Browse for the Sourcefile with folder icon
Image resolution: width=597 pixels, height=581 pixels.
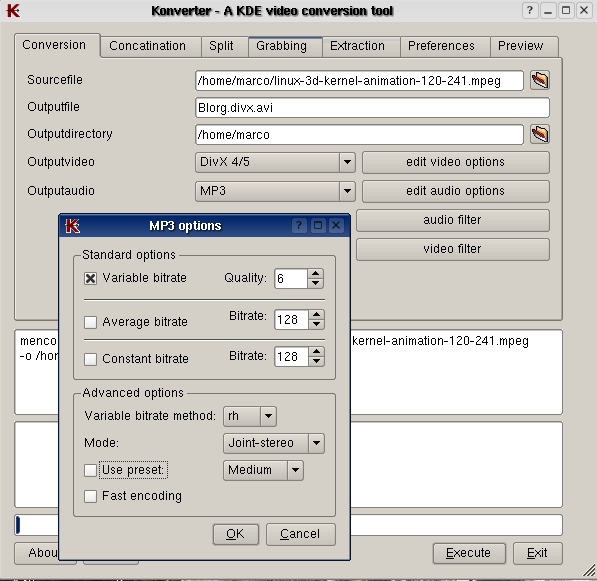(540, 80)
